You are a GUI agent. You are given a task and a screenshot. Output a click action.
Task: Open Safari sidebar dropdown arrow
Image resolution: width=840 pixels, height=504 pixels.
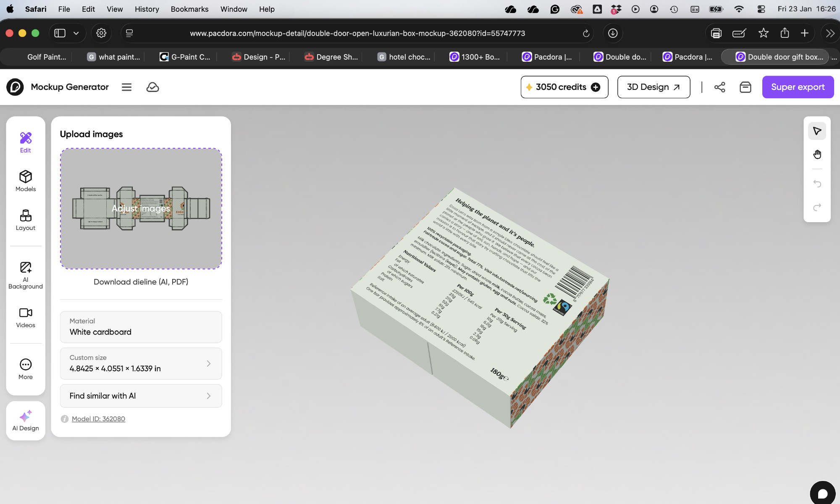[x=76, y=33]
